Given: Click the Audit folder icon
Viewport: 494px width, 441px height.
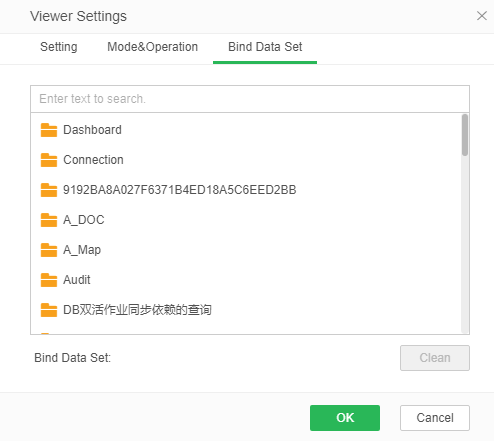Looking at the screenshot, I should click(x=49, y=280).
